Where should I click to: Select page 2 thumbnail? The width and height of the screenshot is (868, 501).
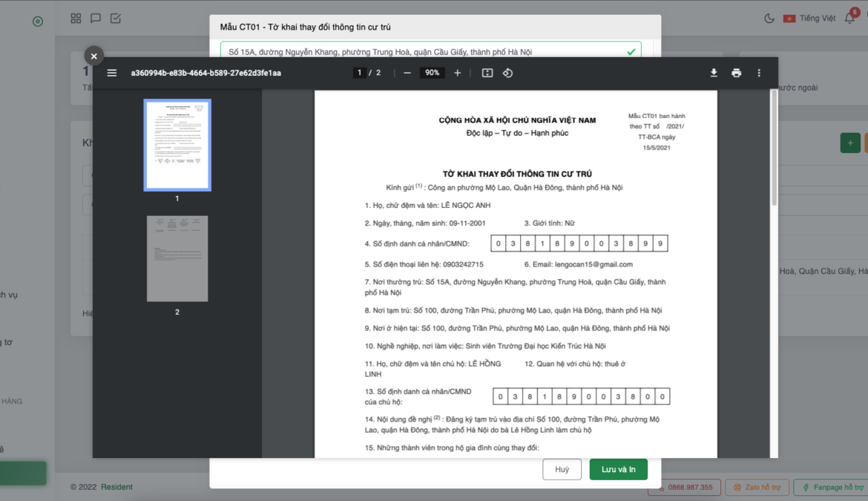click(177, 258)
